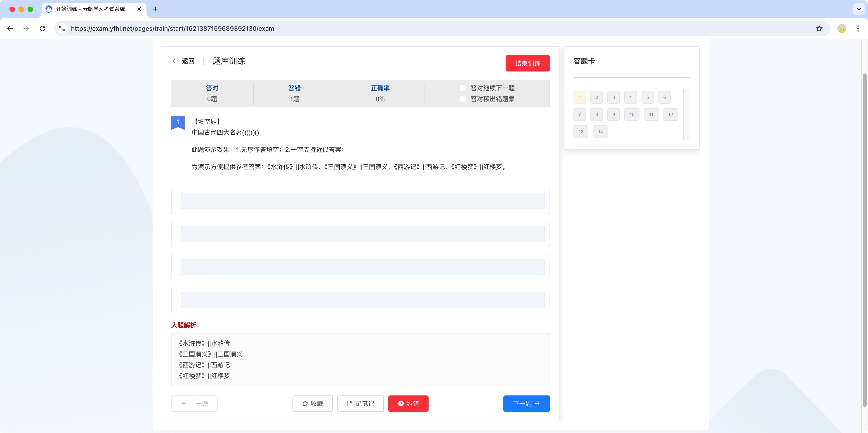The height and width of the screenshot is (433, 868).
Task: Report an error with 纠错 button
Action: (408, 404)
